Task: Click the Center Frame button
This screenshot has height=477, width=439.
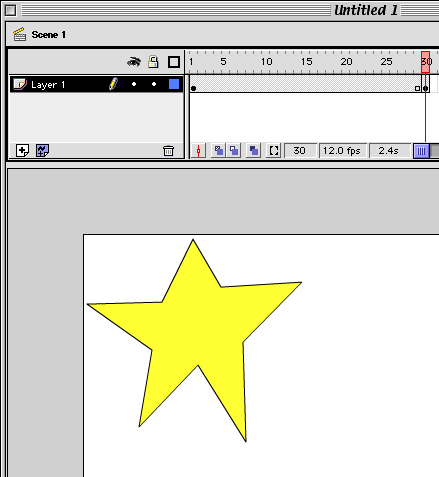Action: 198,151
